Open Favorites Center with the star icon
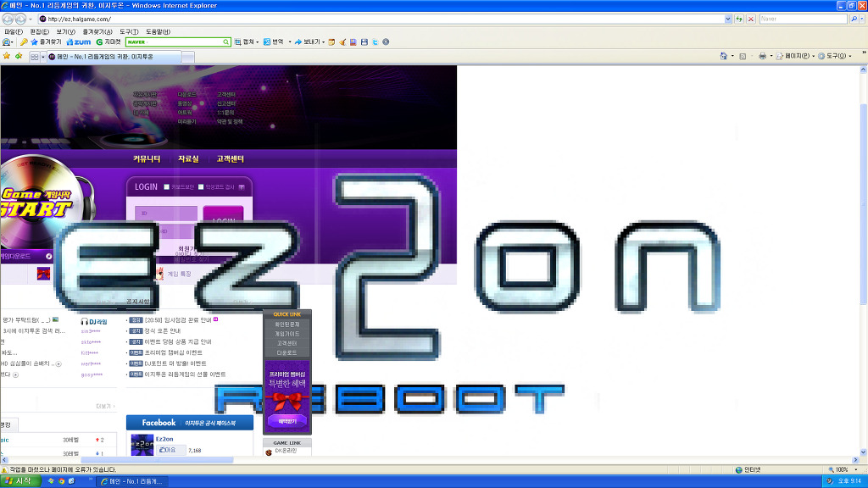Screen dimensions: 868x488 click(x=7, y=56)
